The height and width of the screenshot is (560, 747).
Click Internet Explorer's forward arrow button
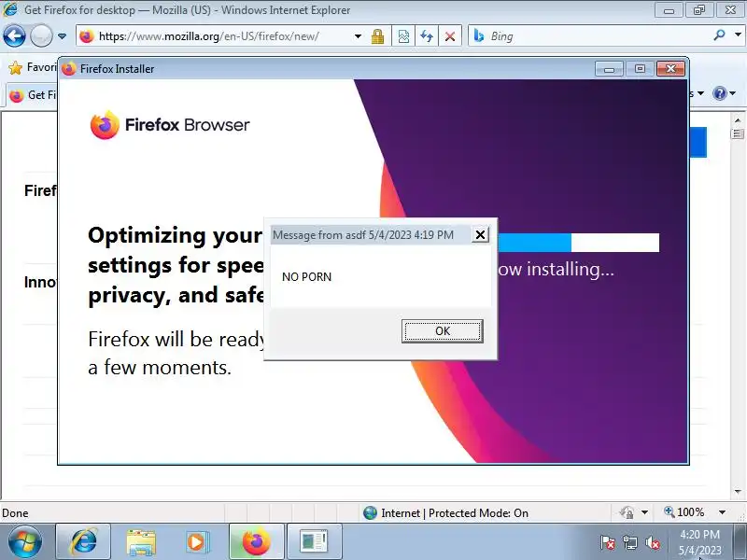point(41,35)
